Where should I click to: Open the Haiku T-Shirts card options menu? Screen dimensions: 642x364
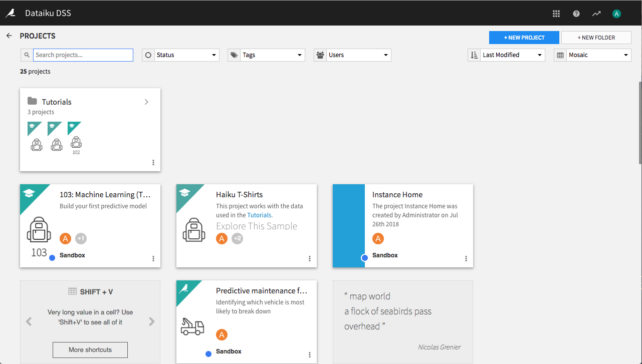click(309, 258)
